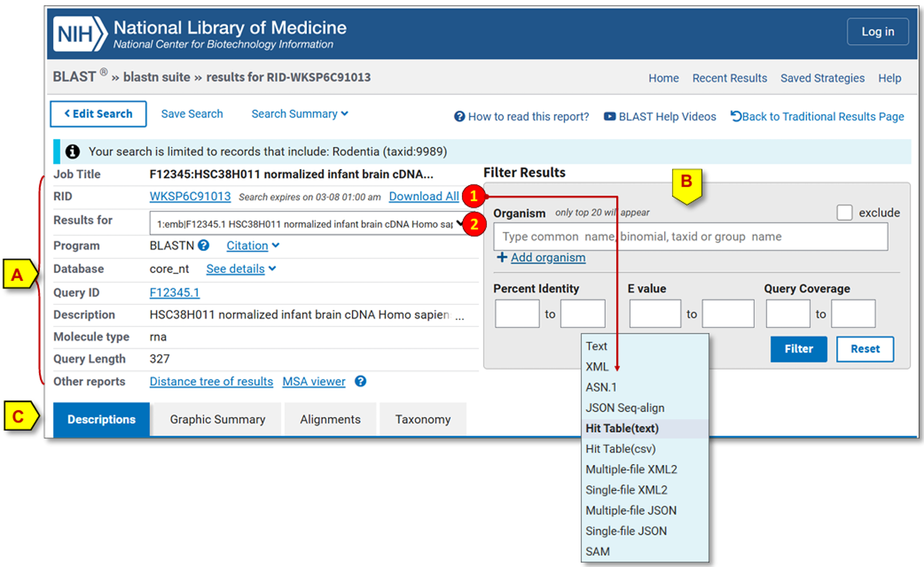Open the Recent Results link
Screen dimensions: 924x567
pyautogui.click(x=729, y=78)
